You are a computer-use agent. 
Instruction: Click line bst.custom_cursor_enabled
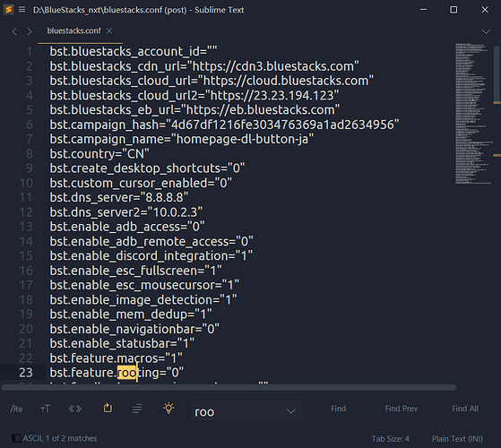coord(141,183)
